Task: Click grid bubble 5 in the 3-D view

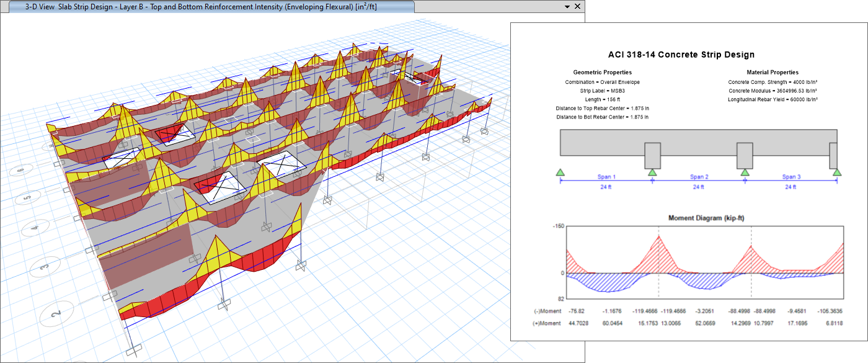Action: tap(27, 198)
